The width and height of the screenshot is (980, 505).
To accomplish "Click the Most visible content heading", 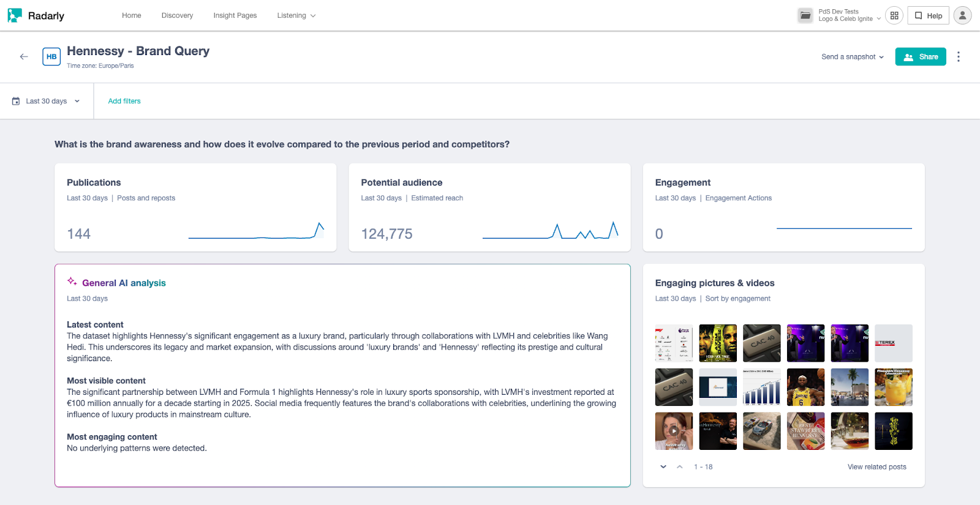I will tap(106, 381).
